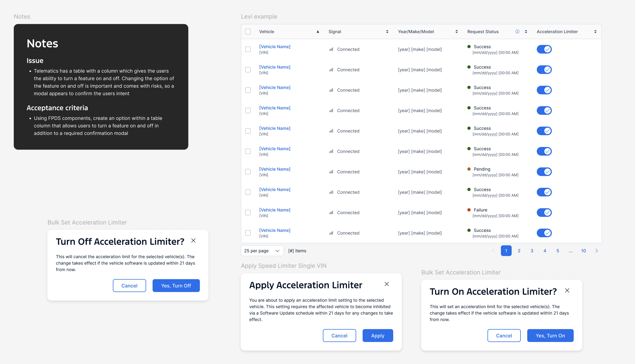Open the 25 per page dropdown
The height and width of the screenshot is (364, 635).
click(x=262, y=251)
